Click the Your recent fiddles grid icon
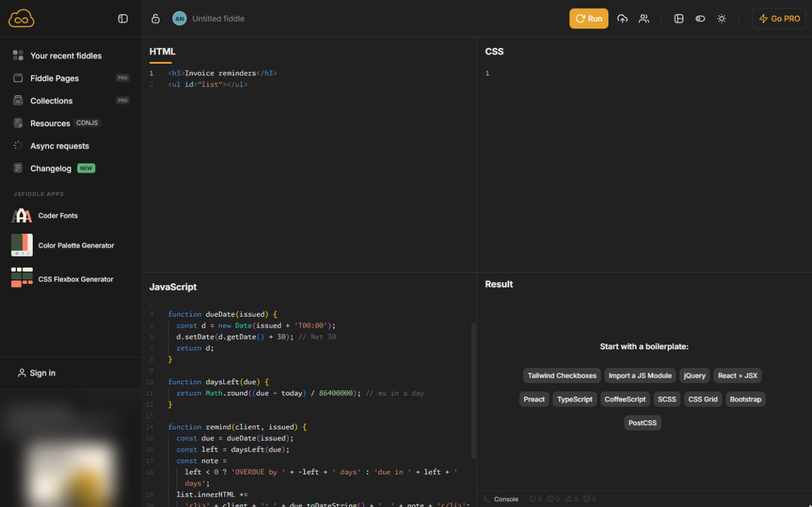 tap(18, 55)
